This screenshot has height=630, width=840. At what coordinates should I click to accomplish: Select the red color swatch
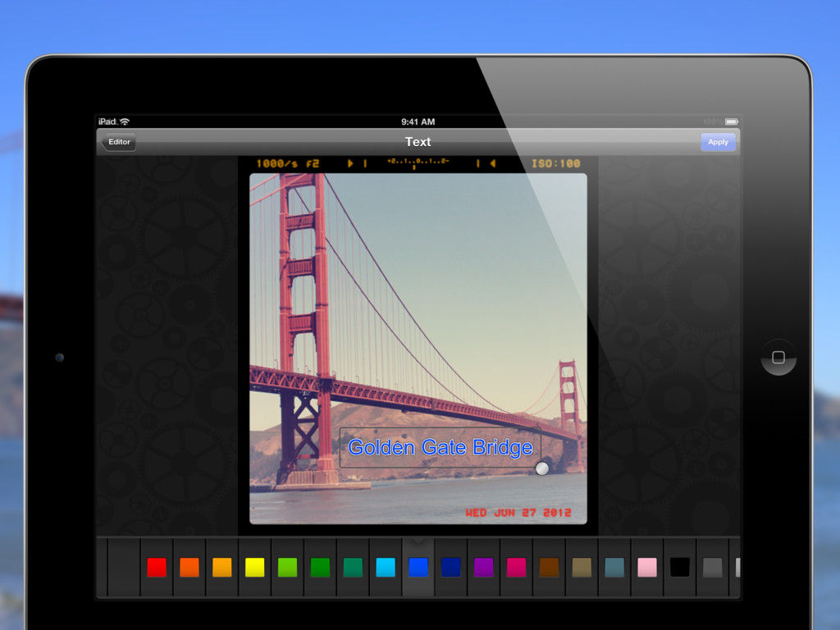(157, 568)
